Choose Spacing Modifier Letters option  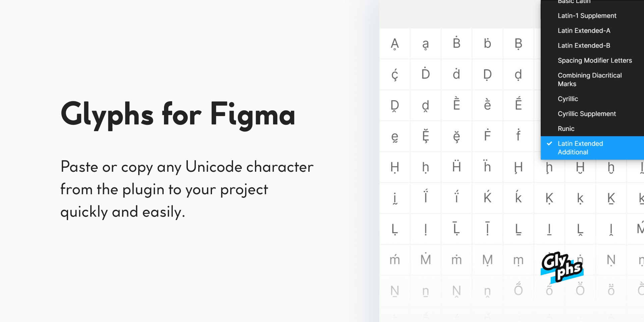(x=595, y=60)
